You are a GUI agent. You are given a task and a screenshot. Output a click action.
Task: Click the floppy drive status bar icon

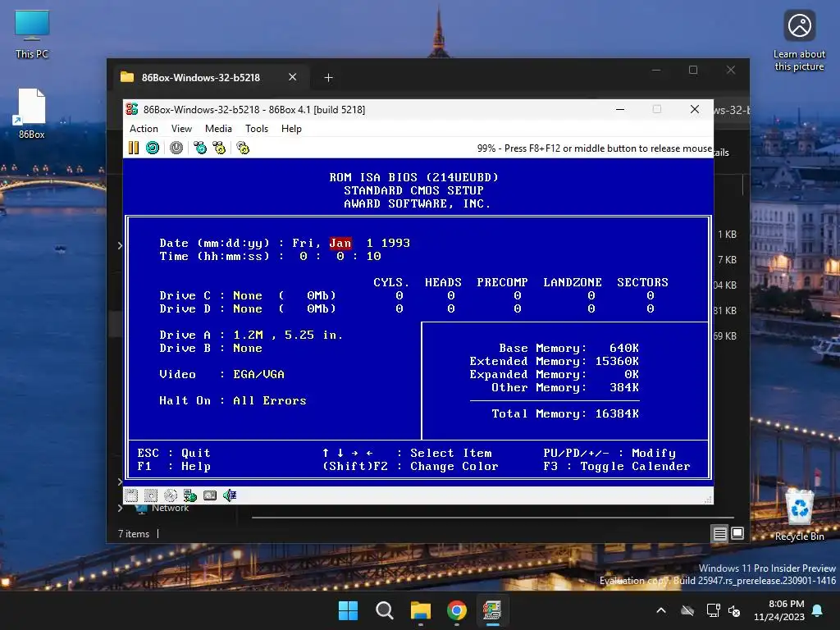[x=131, y=495]
